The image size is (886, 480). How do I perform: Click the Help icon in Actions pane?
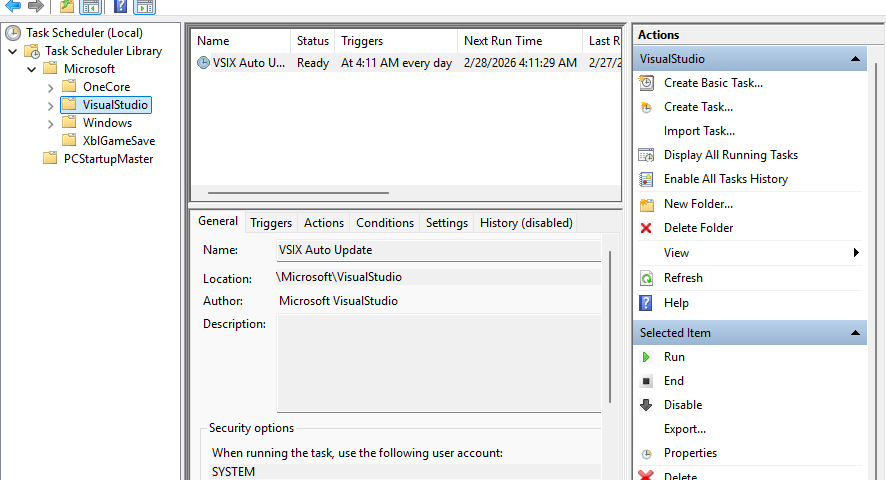click(646, 303)
